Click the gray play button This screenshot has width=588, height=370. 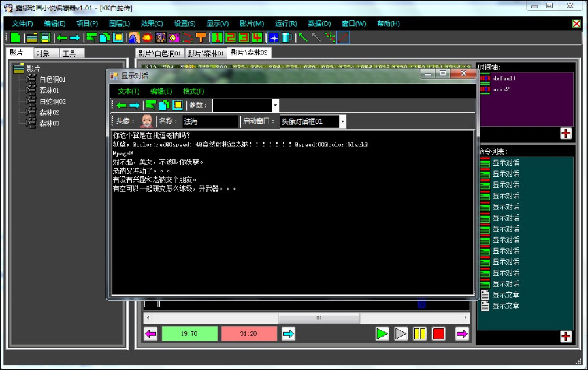pyautogui.click(x=401, y=333)
